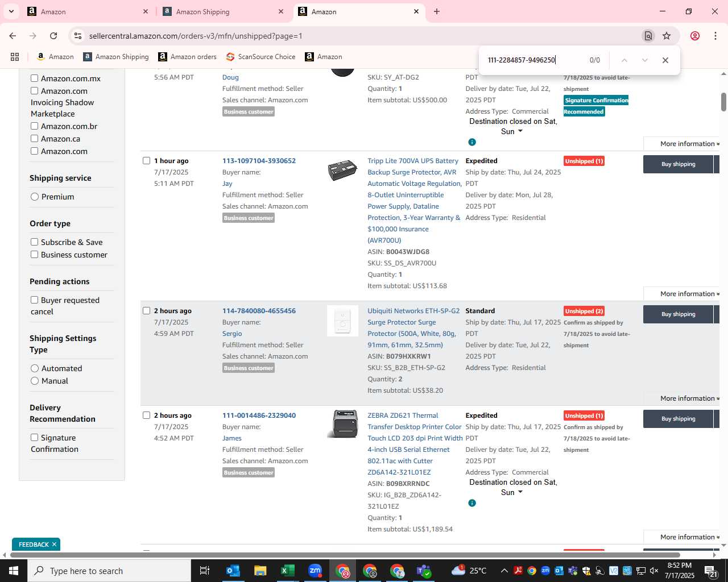Open order 111-0014486-2329040 link
The image size is (728, 582).
point(259,415)
